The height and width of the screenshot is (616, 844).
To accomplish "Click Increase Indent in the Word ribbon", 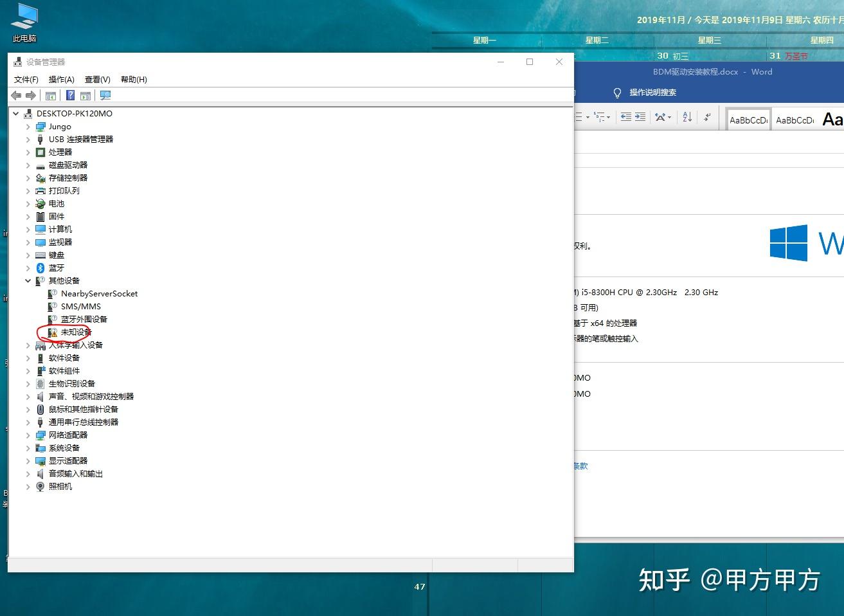I will tap(640, 117).
